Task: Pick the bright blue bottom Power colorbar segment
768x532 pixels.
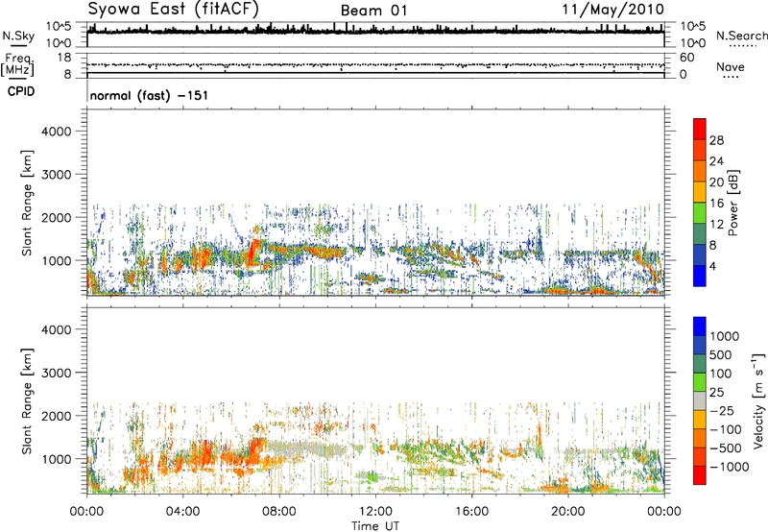Action: point(700,277)
